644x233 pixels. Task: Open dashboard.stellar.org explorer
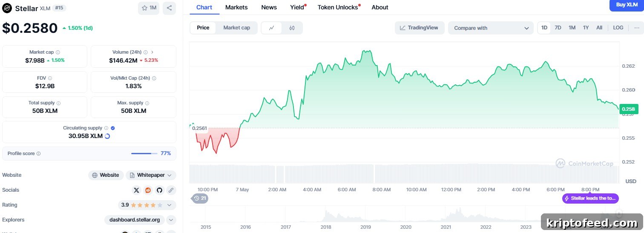(x=134, y=220)
